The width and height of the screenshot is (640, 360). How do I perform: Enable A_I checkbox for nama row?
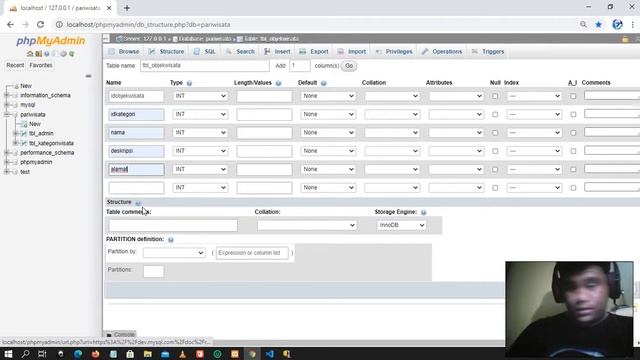pos(573,133)
